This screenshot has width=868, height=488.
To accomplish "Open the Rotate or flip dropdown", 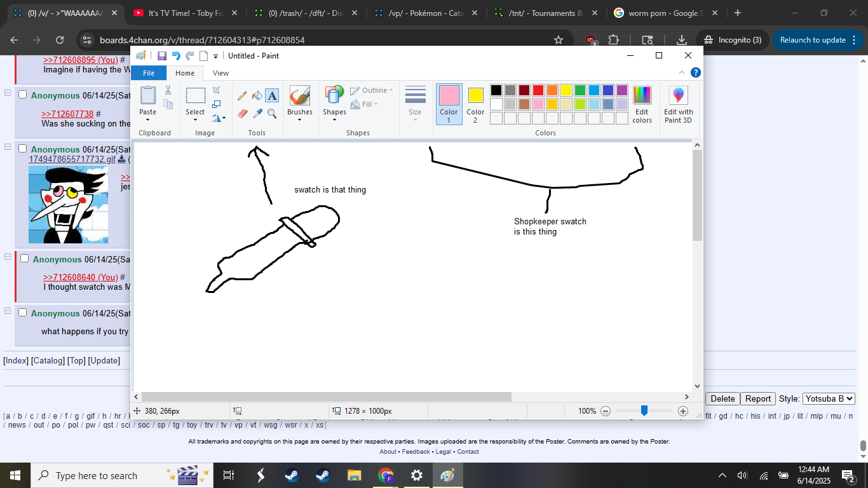I will 219,118.
